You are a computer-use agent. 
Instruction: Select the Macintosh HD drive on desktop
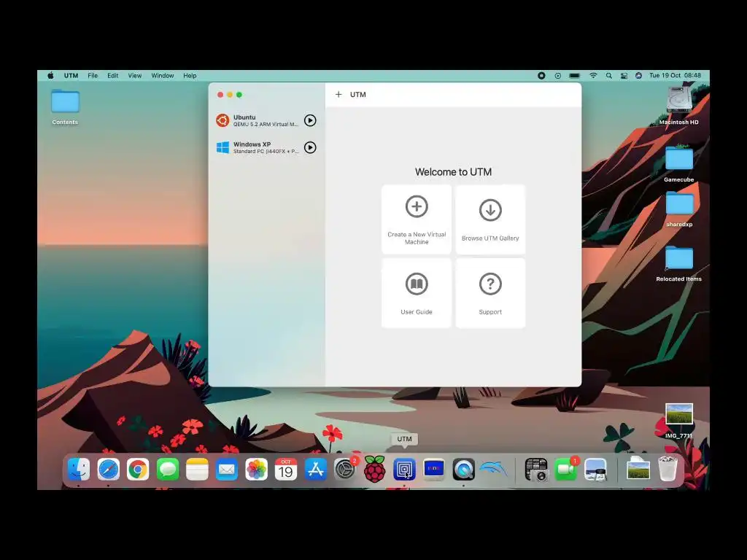point(679,106)
